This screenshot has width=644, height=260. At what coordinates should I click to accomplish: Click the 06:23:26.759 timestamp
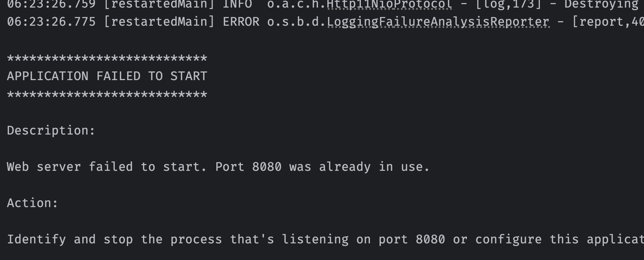pos(51,4)
